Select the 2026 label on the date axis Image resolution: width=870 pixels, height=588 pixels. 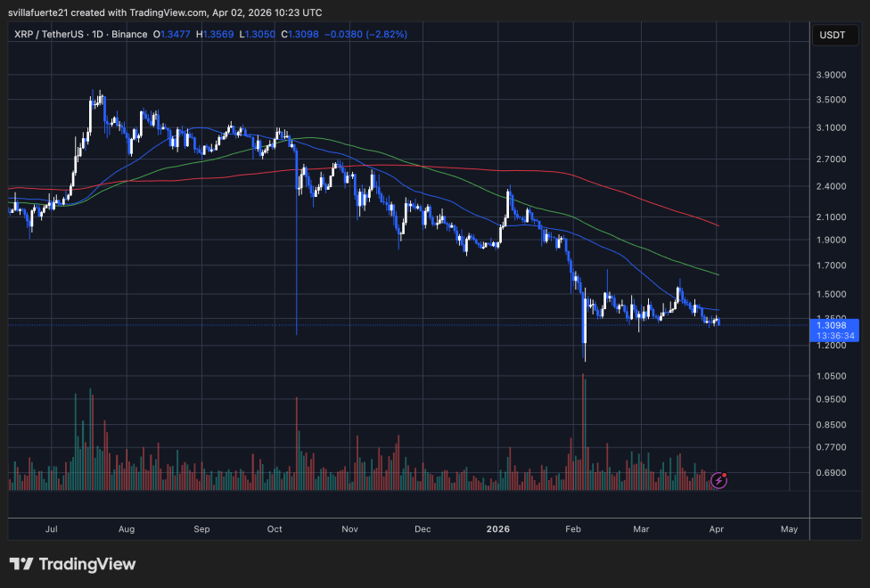(497, 528)
